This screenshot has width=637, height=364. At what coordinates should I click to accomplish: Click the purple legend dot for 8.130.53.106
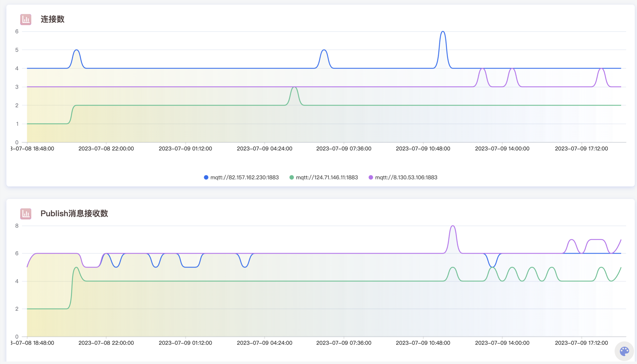point(371,177)
